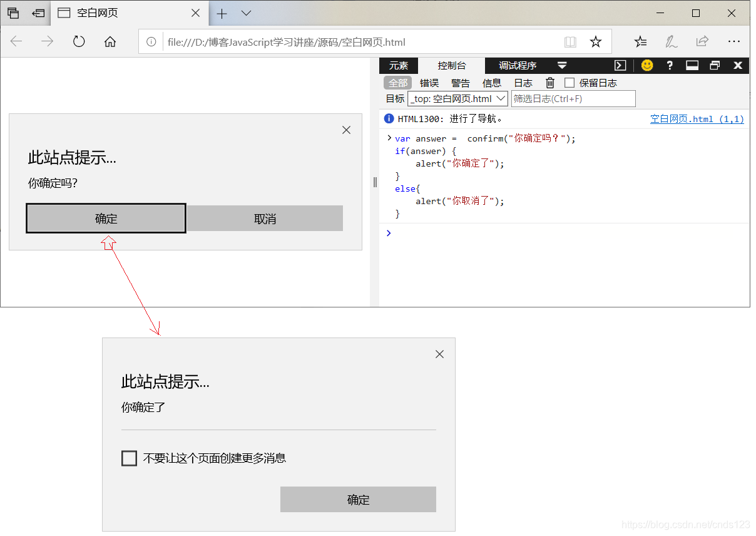This screenshot has width=756, height=536.
Task: Switch to the 元素 DevTools tab
Action: click(x=399, y=65)
